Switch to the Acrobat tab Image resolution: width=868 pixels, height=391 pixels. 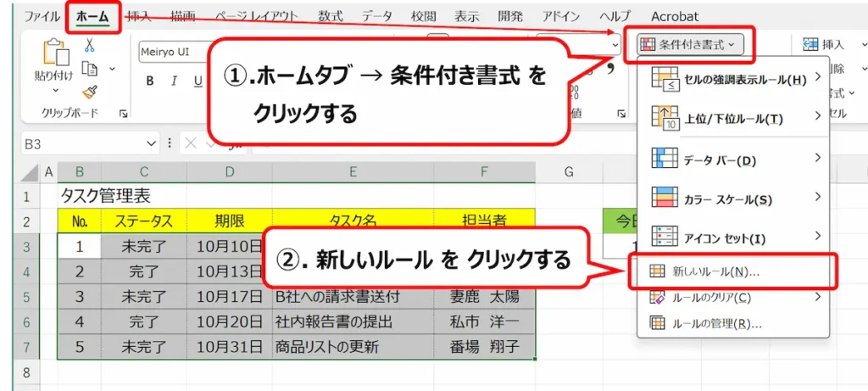675,16
